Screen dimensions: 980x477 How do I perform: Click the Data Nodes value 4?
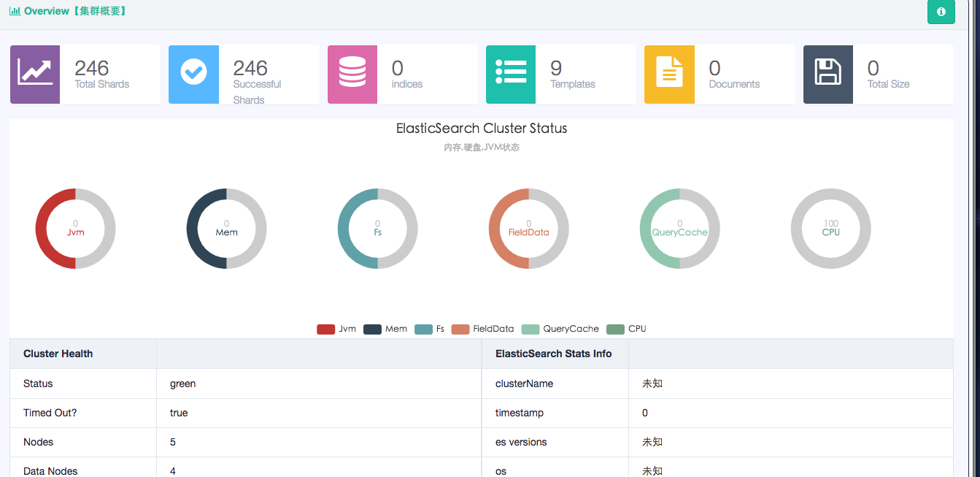(173, 471)
